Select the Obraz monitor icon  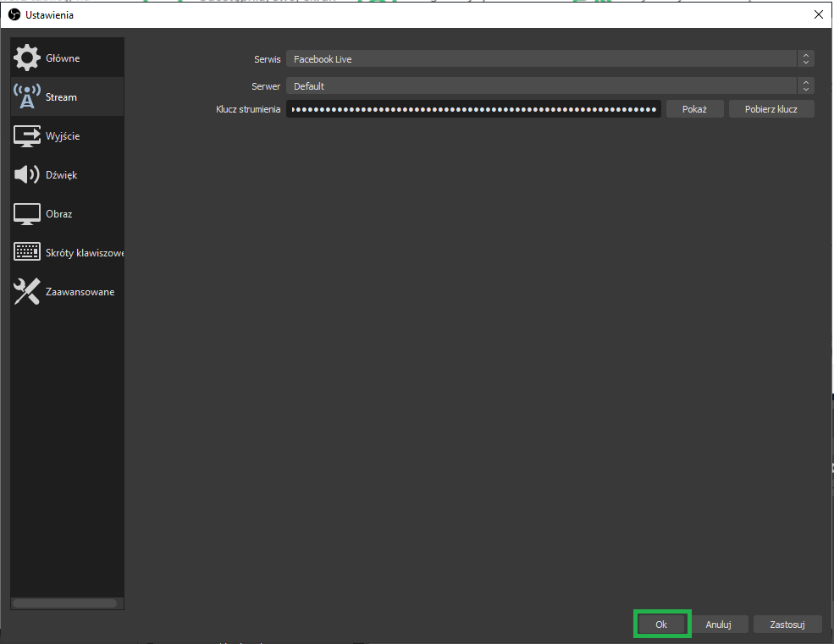[x=27, y=214]
